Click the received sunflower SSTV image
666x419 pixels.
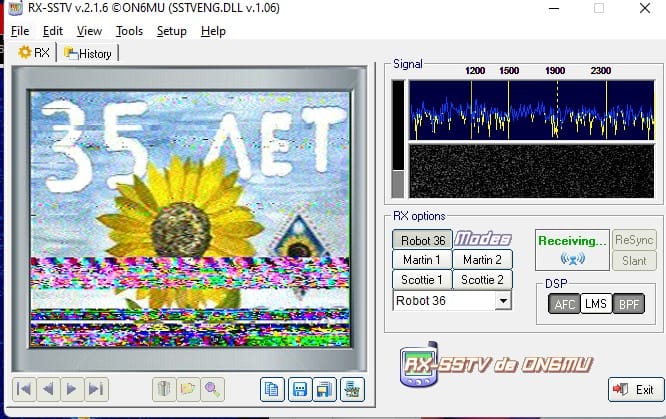[x=190, y=219]
